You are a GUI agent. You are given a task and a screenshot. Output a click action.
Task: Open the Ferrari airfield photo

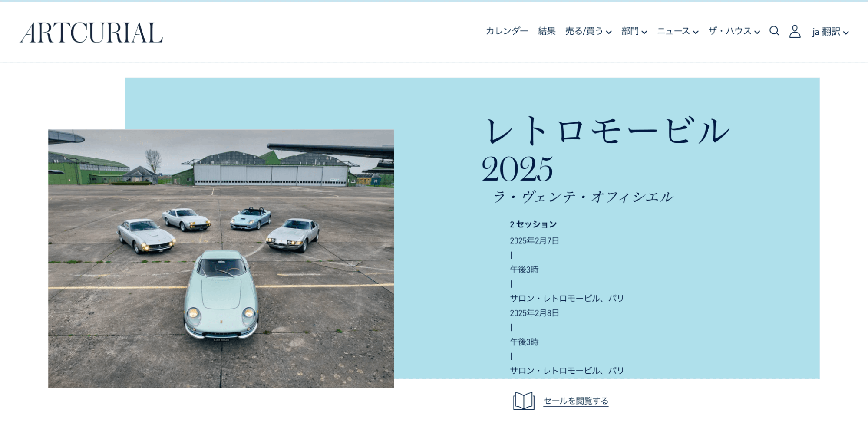click(x=221, y=259)
